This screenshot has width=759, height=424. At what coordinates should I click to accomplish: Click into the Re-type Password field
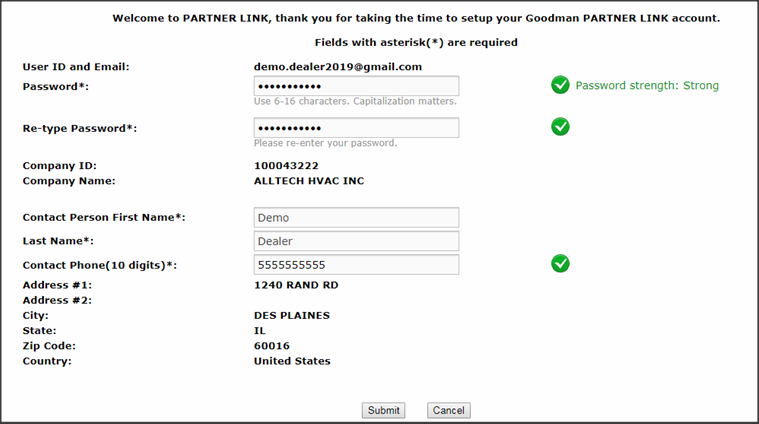click(356, 128)
